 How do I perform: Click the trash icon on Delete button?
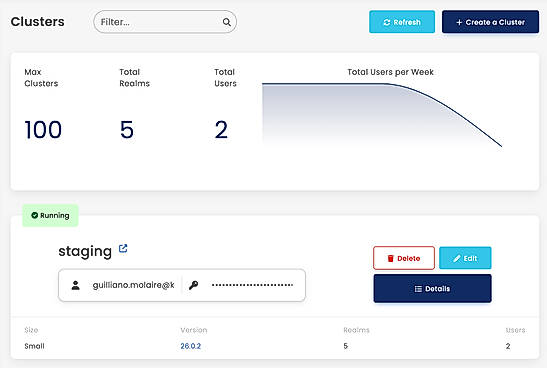pos(391,258)
